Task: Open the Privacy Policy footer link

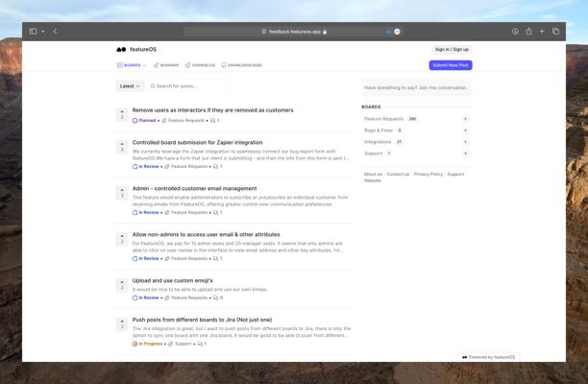Action: [428, 175]
